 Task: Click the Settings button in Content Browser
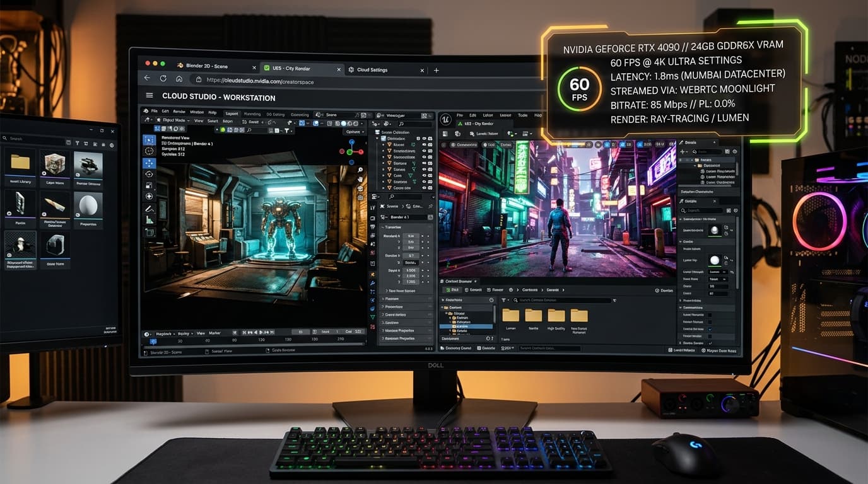coord(664,291)
